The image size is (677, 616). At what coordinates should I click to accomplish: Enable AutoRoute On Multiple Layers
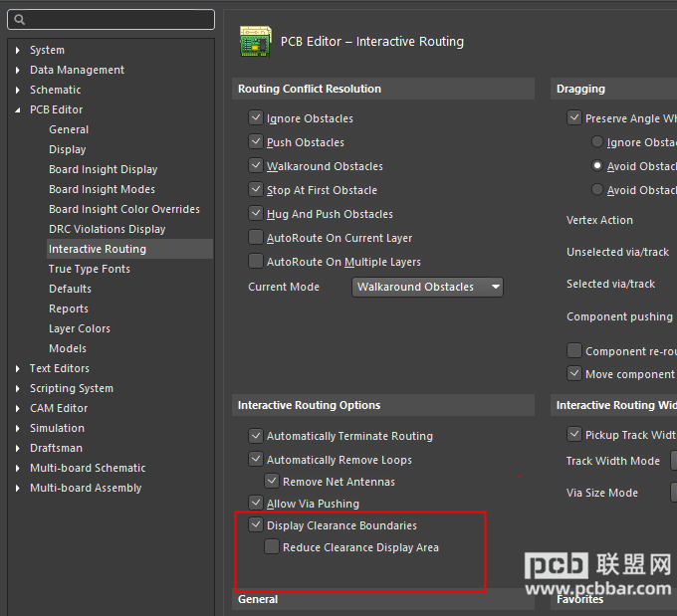[x=256, y=261]
